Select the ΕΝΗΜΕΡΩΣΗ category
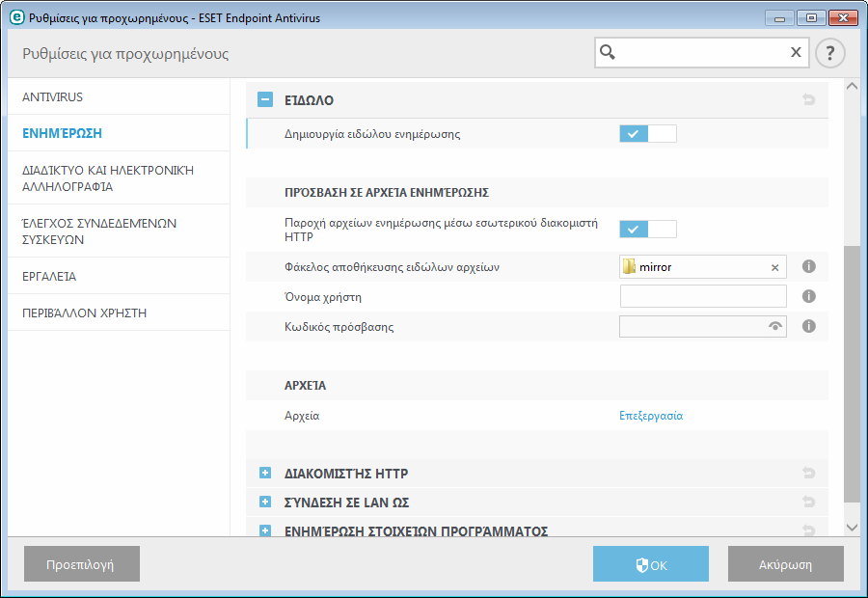Screen dimensions: 868x598 point(119,133)
